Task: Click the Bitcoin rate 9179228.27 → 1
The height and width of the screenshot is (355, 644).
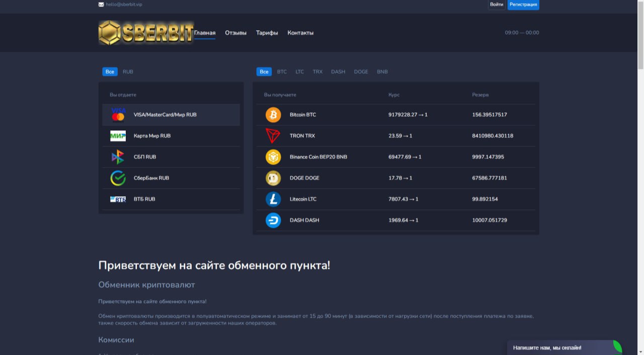Action: 408,115
